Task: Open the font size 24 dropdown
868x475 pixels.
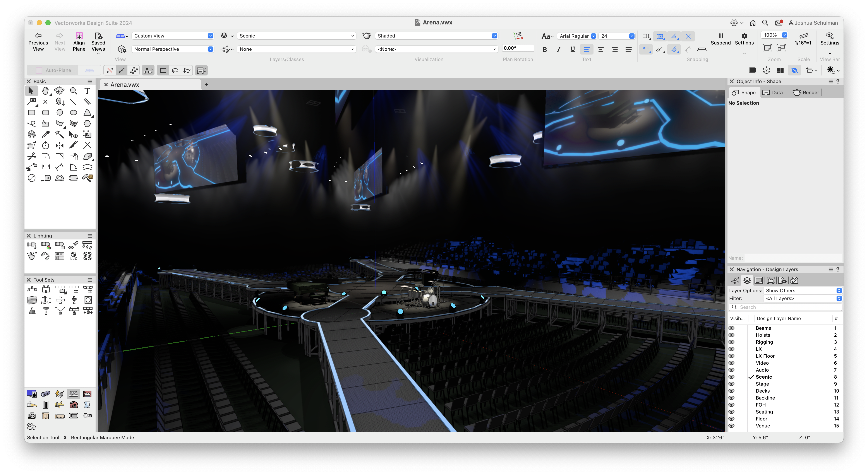Action: pyautogui.click(x=617, y=36)
